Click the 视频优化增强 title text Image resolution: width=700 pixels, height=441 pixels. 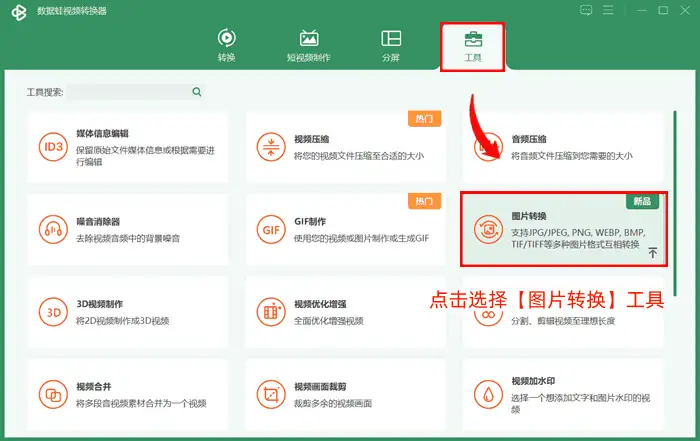320,304
